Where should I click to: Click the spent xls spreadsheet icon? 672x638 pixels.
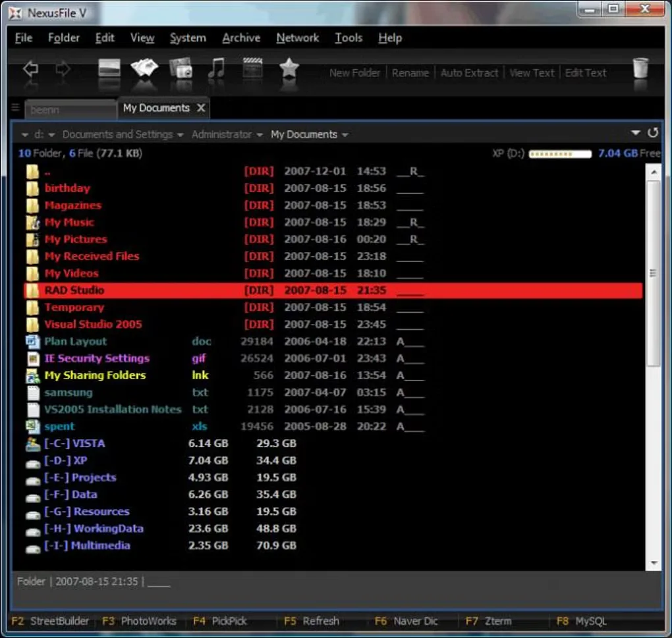[32, 427]
